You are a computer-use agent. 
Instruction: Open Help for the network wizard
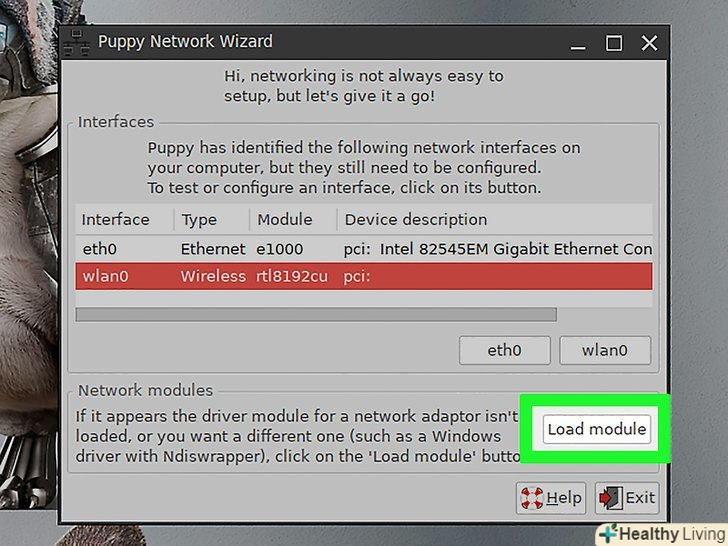(x=551, y=498)
